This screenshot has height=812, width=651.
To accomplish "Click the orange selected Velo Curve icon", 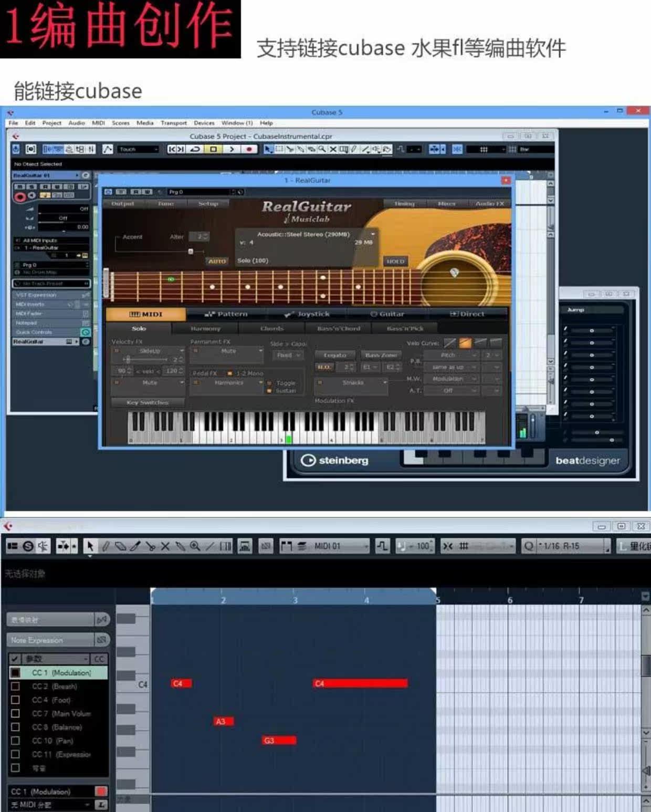I will [465, 343].
